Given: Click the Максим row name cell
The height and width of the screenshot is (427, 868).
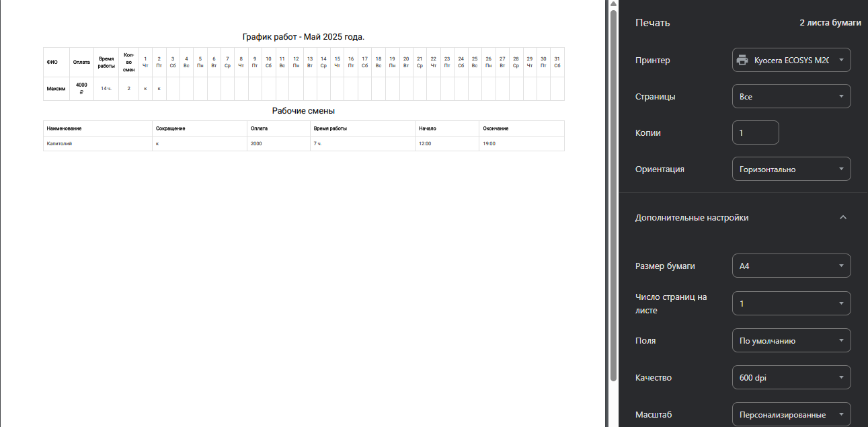Looking at the screenshot, I should [56, 89].
